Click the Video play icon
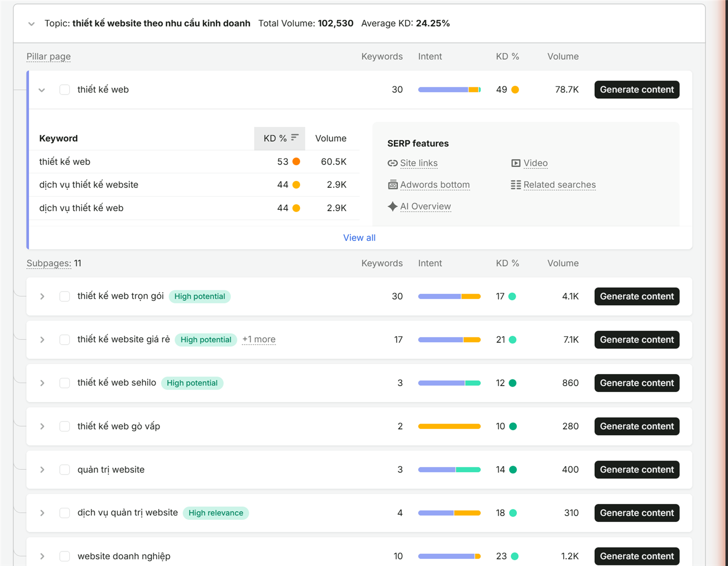Screen dimensions: 728x566 point(516,163)
